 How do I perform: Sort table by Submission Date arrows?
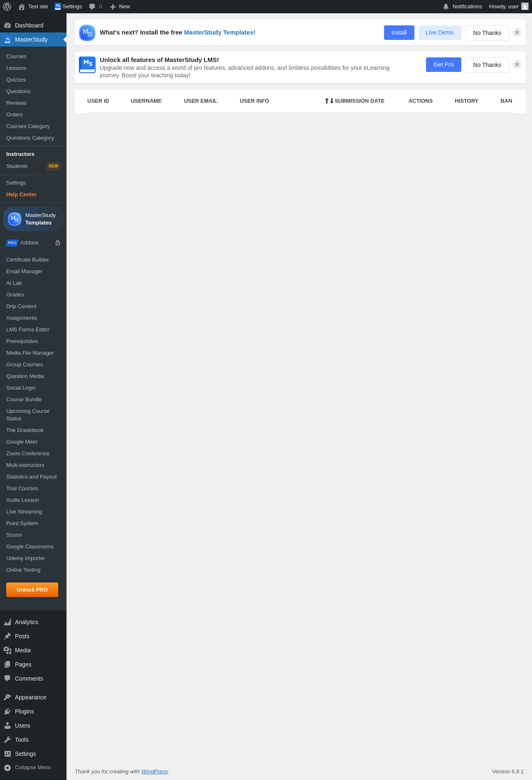coord(329,101)
